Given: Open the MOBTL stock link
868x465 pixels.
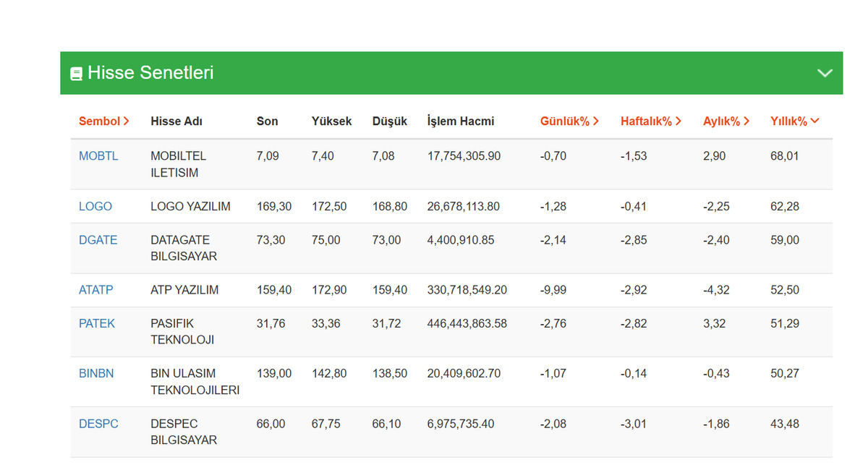Looking at the screenshot, I should [x=98, y=156].
